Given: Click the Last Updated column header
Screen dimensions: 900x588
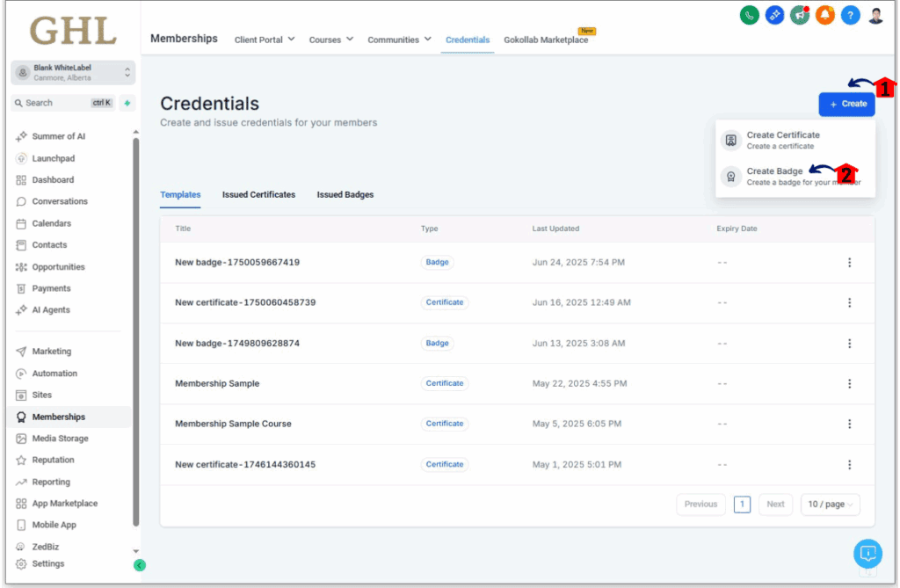Looking at the screenshot, I should (555, 229).
